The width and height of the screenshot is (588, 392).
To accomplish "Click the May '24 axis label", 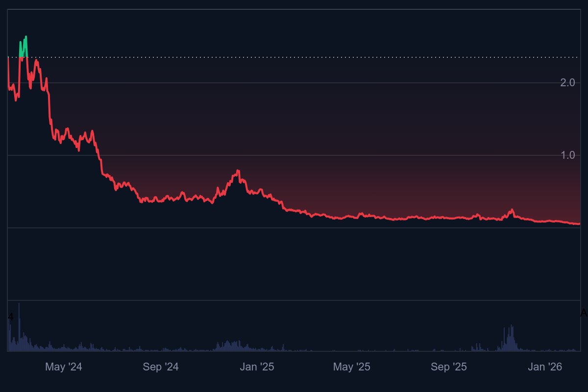I will (x=64, y=366).
